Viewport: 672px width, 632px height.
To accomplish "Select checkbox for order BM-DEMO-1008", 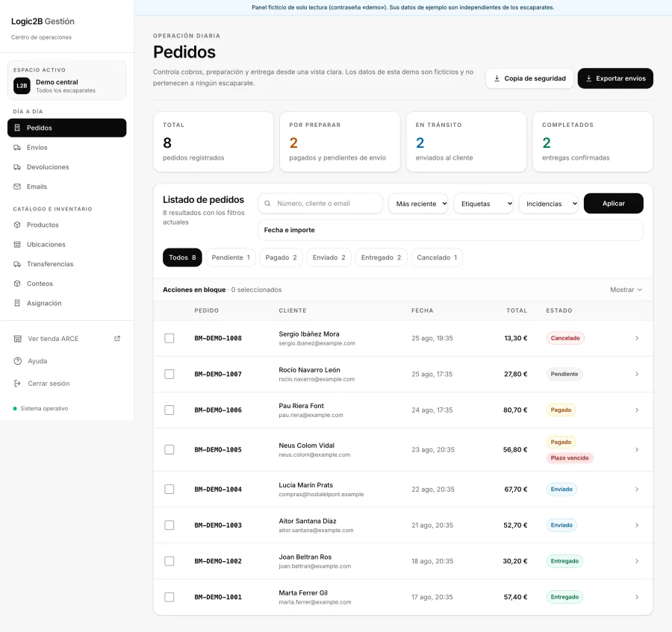I will 169,338.
